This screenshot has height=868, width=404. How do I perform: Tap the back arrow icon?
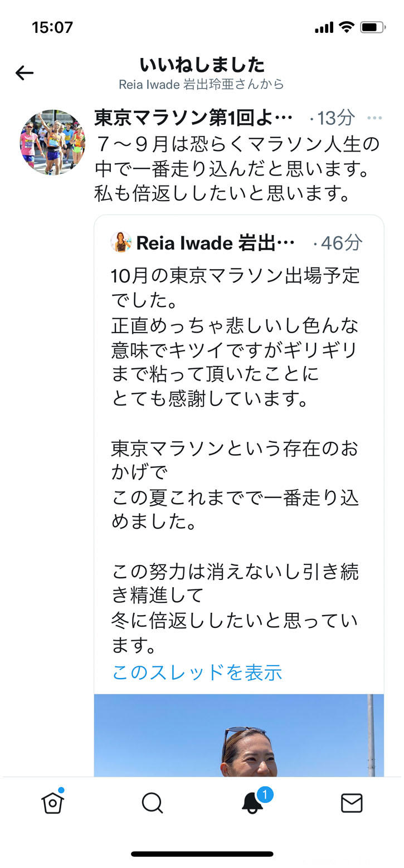pos(25,73)
